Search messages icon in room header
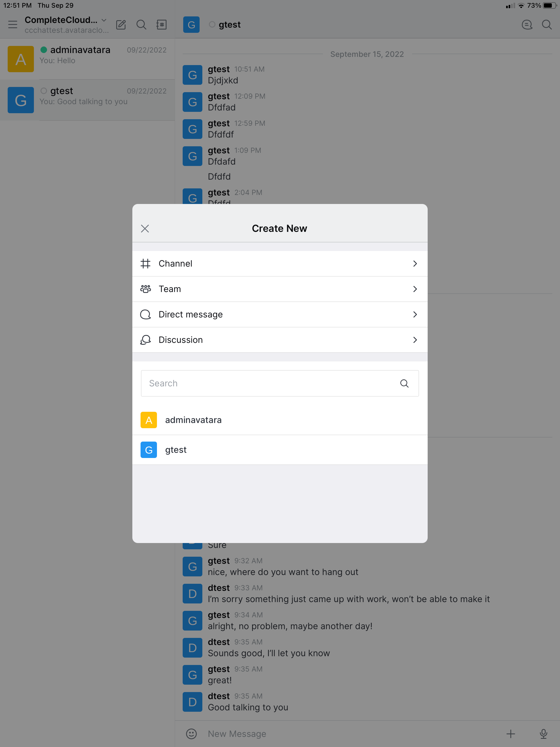The width and height of the screenshot is (560, 747). [x=547, y=25]
